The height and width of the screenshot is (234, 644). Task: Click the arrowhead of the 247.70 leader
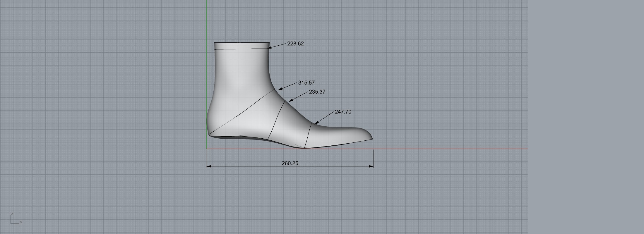pyautogui.click(x=317, y=123)
